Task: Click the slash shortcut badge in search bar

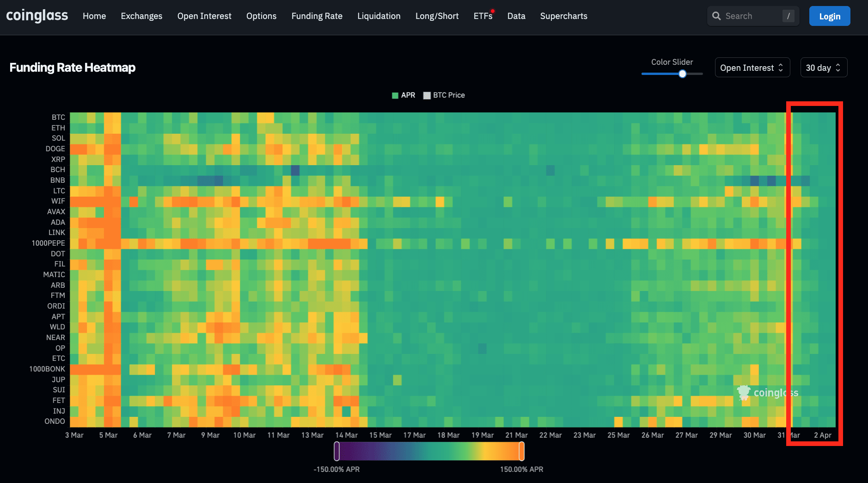Action: (x=788, y=16)
